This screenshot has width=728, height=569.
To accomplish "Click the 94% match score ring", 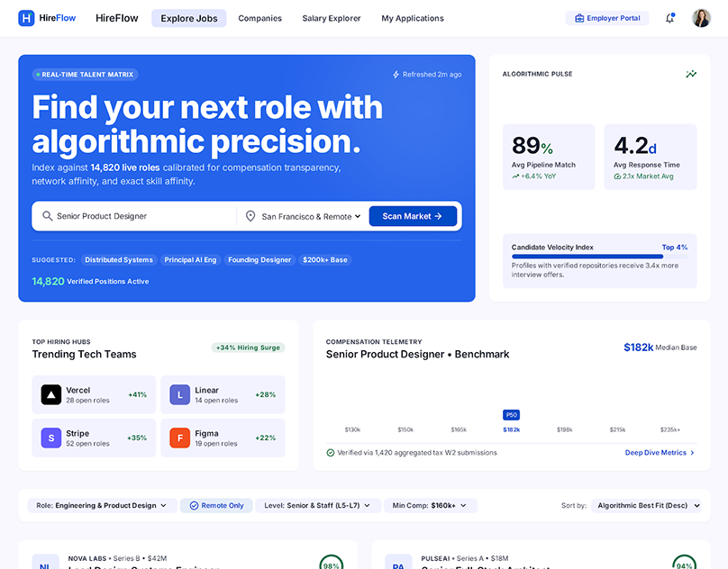I will 685,563.
